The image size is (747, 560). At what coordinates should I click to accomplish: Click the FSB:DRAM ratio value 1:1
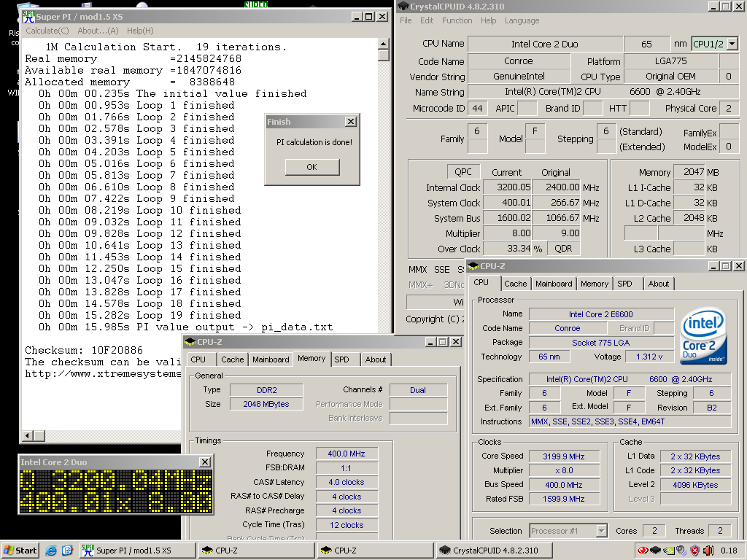pos(347,467)
